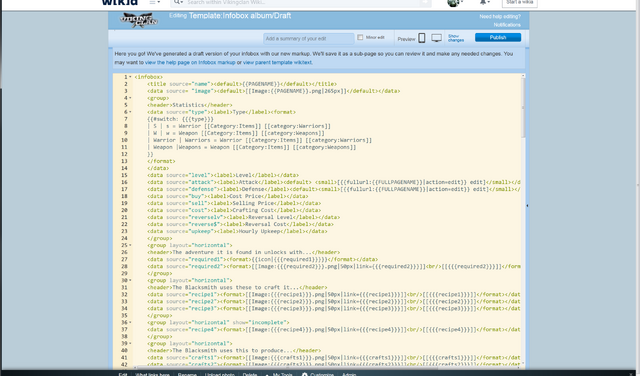Click the Viking Clan wiki logo
Image resolution: width=640 pixels, height=376 pixels.
[x=139, y=20]
